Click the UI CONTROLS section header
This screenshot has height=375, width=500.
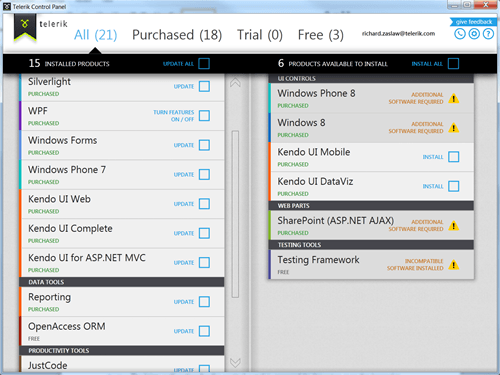coord(371,79)
